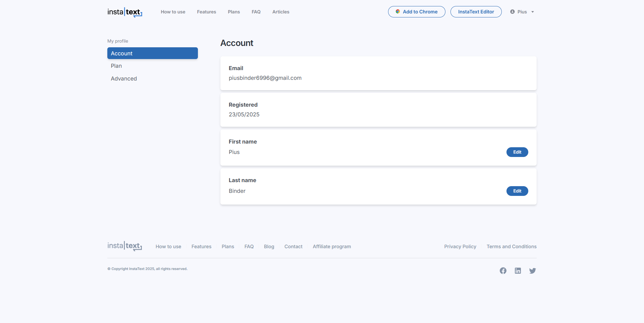
Task: Open the Privacy Policy link
Action: [460, 247]
